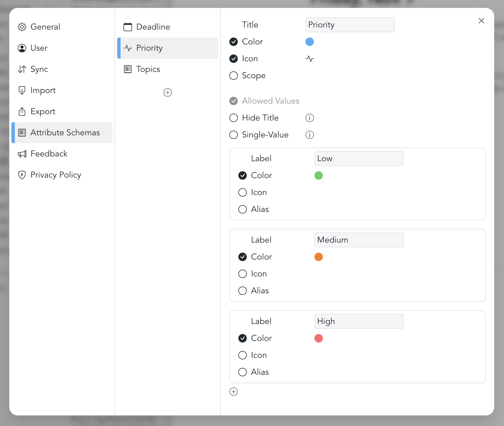Click the Sync arrows icon in sidebar
The width and height of the screenshot is (504, 426).
[22, 69]
